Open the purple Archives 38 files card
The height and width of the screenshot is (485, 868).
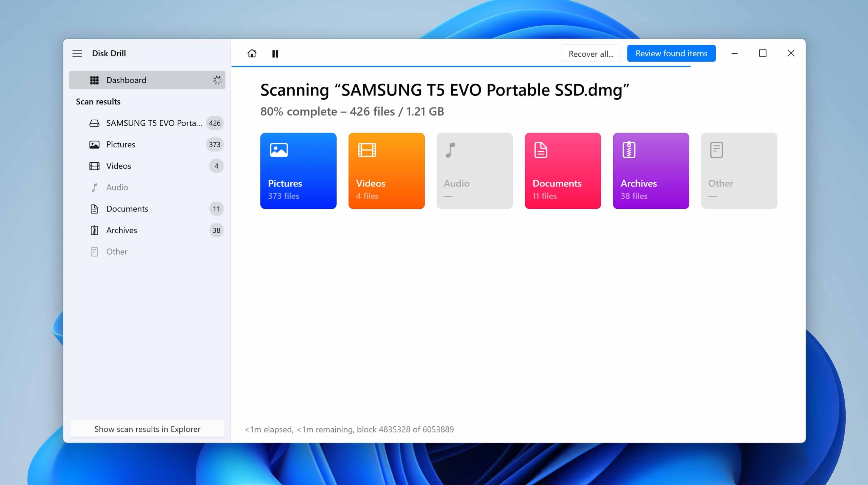651,171
